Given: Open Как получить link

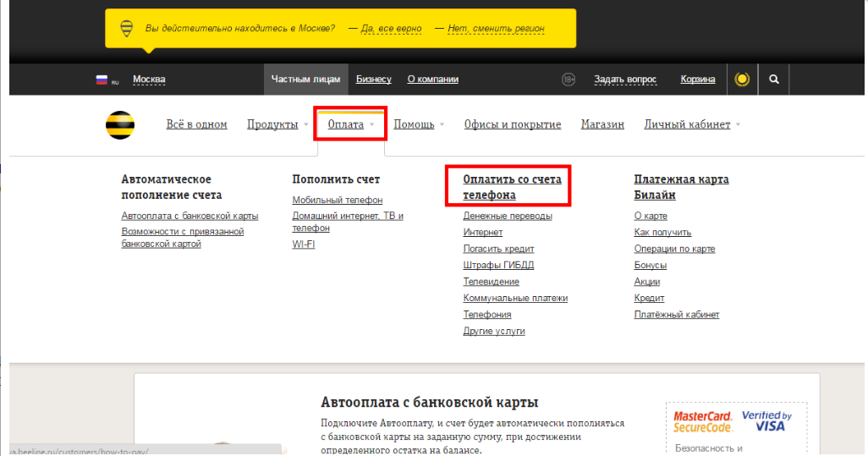Looking at the screenshot, I should (x=662, y=233).
